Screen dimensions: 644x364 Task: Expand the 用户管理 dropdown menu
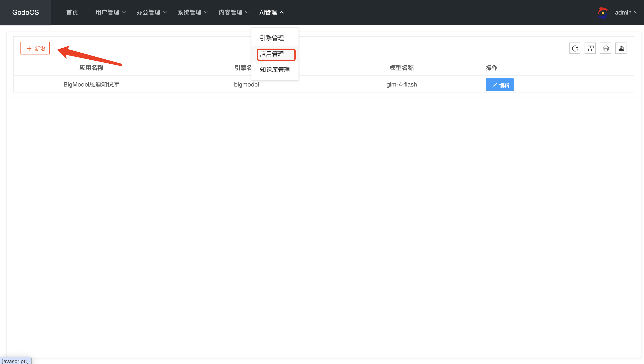tap(110, 13)
